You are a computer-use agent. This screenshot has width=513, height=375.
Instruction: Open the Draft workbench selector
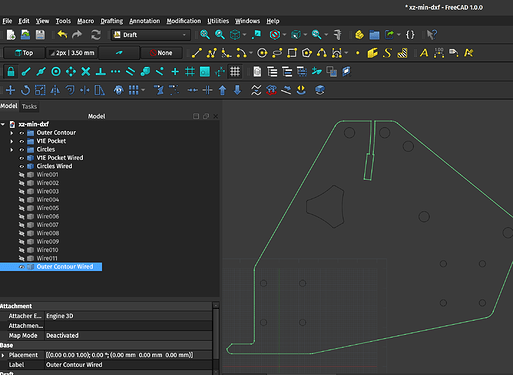point(150,35)
